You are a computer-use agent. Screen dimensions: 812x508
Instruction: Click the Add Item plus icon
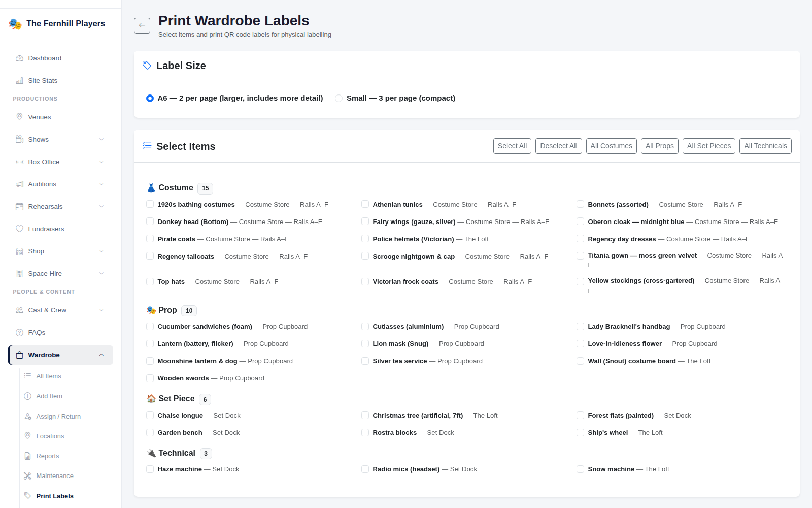(x=28, y=396)
